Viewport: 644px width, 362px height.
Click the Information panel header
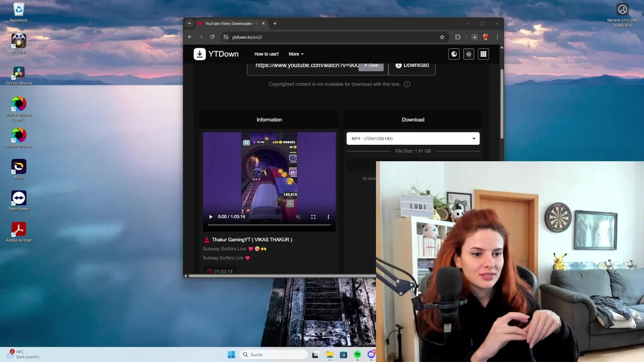pos(269,120)
